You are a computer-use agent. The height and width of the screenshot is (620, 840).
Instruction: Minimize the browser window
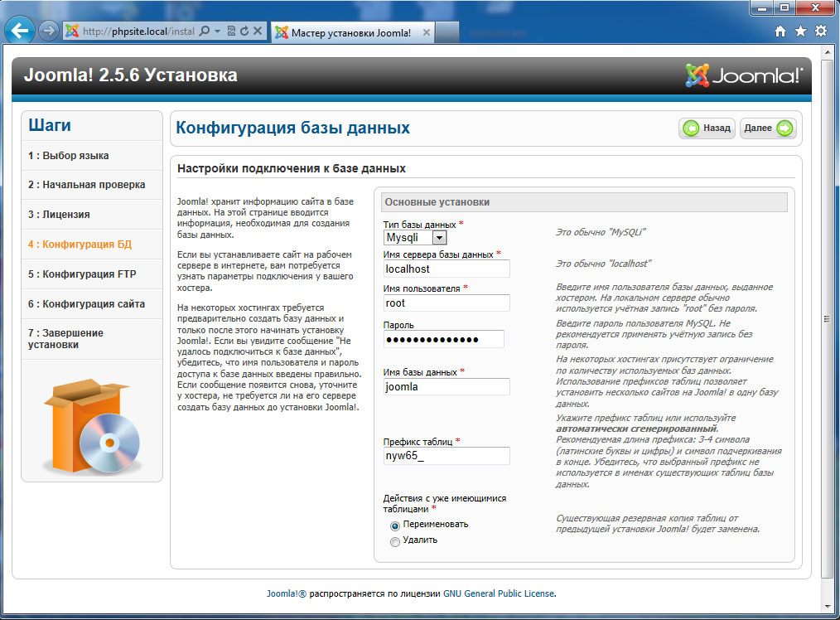763,7
